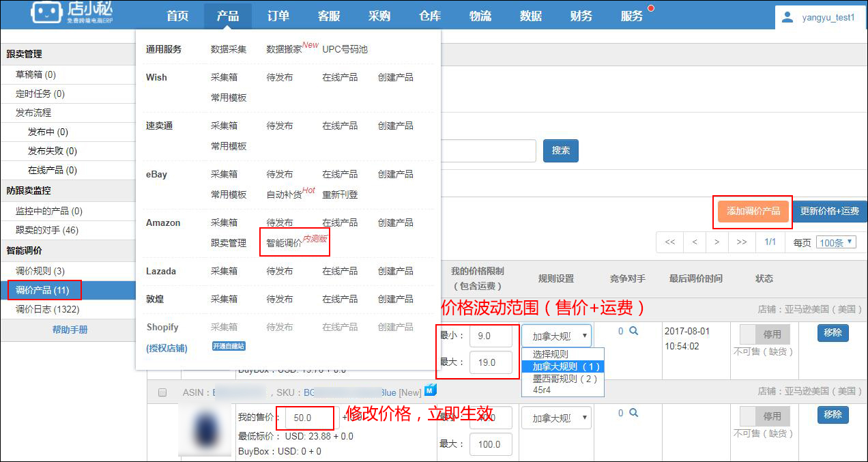Open the 订单 navigation menu
This screenshot has height=462, width=868.
[x=278, y=16]
